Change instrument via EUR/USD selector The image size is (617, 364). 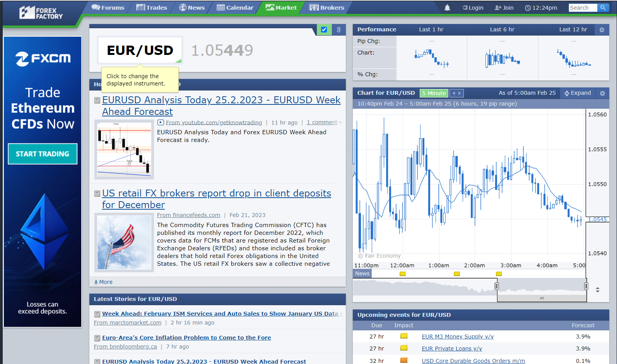[140, 50]
